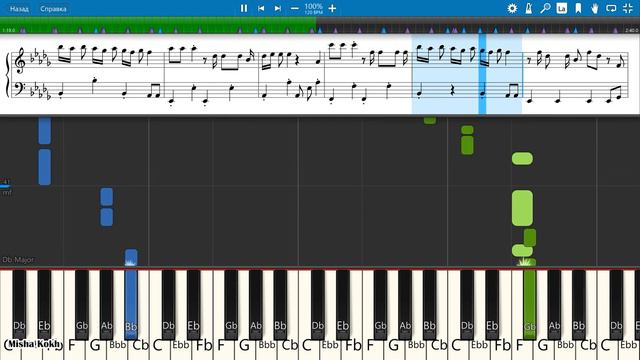Click the green played portion of the progress bar
The height and width of the screenshot is (360, 640).
click(158, 24)
